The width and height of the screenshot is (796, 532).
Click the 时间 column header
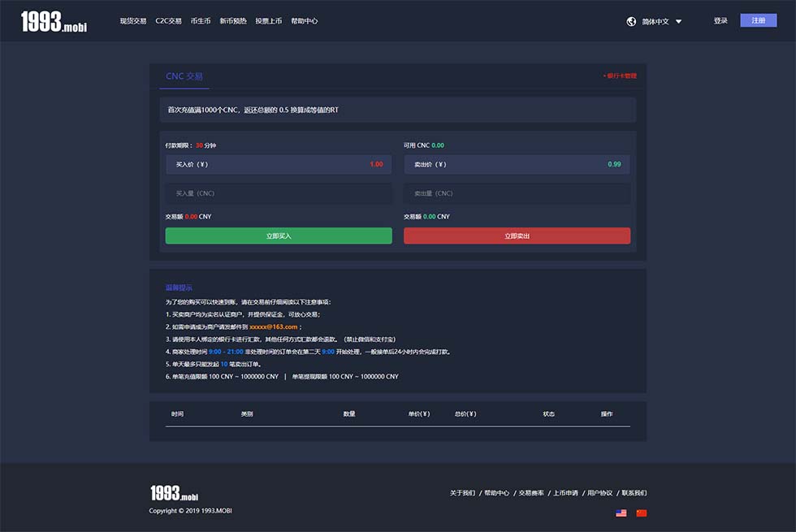tap(177, 414)
